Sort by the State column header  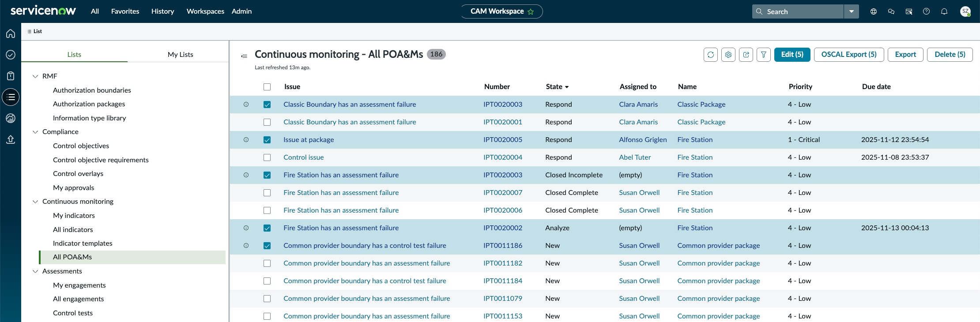coord(557,87)
